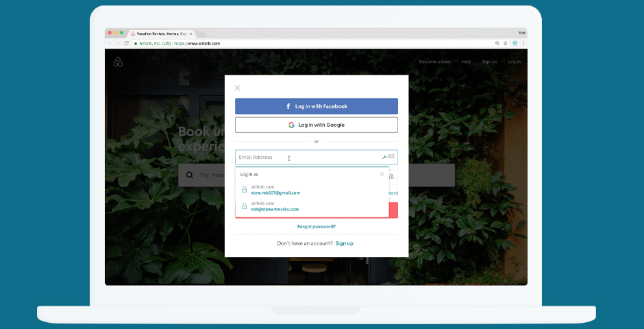Click the browser forward arrow
This screenshot has width=644, height=329.
(118, 43)
